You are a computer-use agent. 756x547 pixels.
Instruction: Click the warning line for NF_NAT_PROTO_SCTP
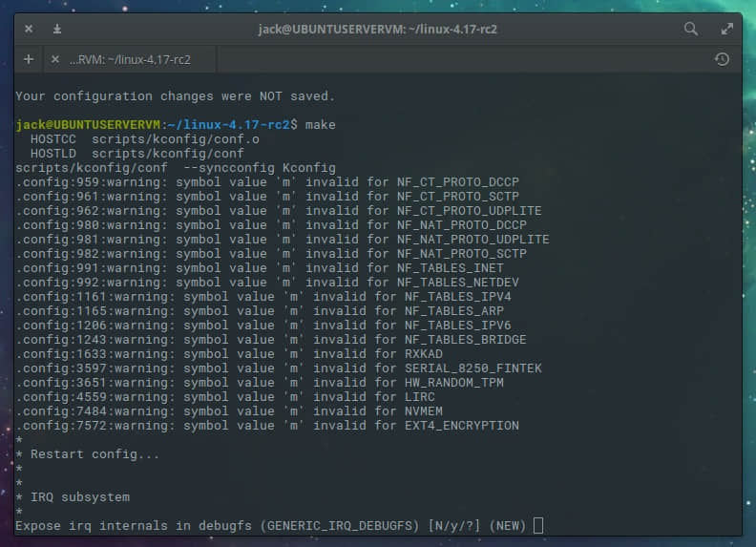[271, 254]
